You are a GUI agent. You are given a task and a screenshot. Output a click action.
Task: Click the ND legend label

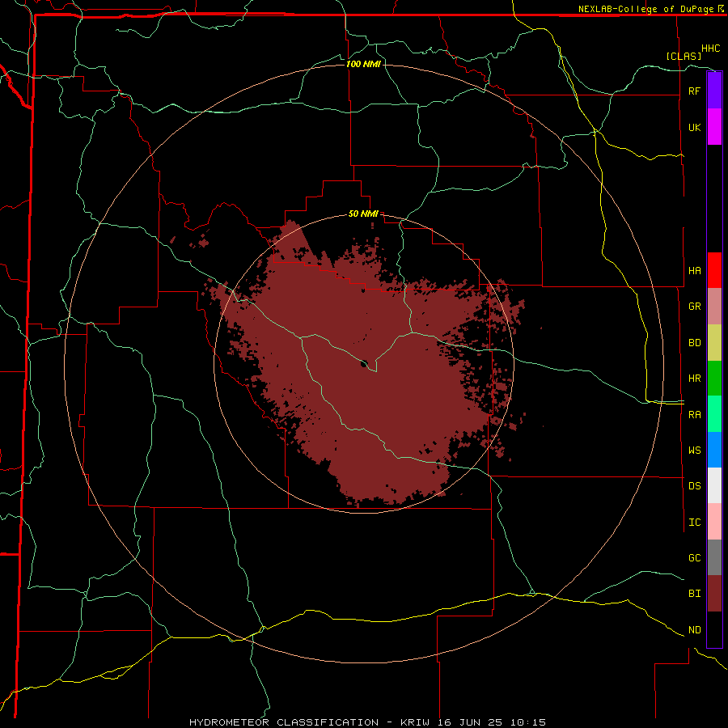tap(694, 630)
